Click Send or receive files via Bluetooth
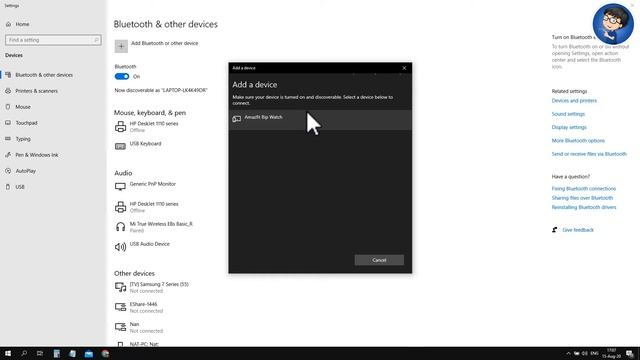640x360 pixels. tap(589, 154)
